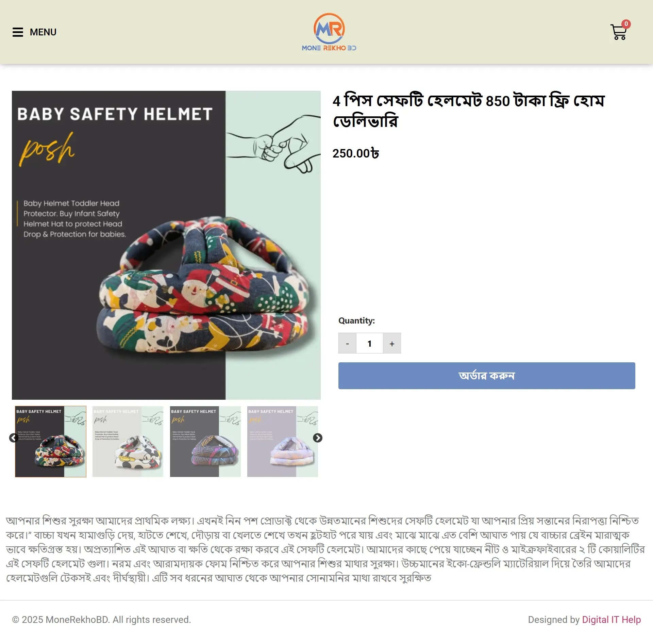The height and width of the screenshot is (644, 653).
Task: Click the 250.00৳ price text
Action: 356,153
